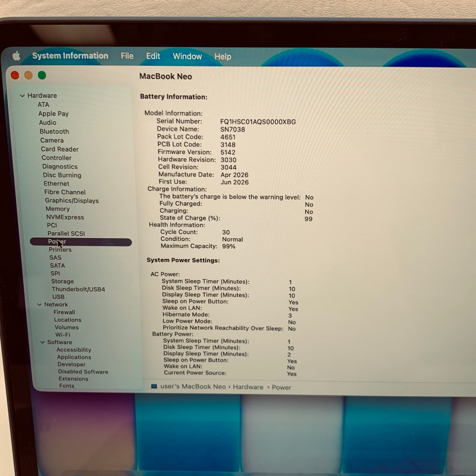Click the Network section label
This screenshot has width=476, height=476.
click(x=56, y=305)
